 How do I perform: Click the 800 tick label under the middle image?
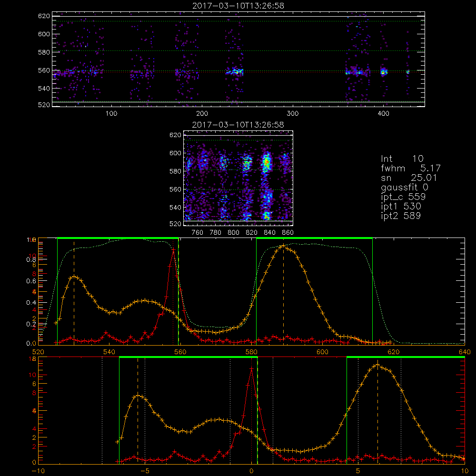pos(233,233)
